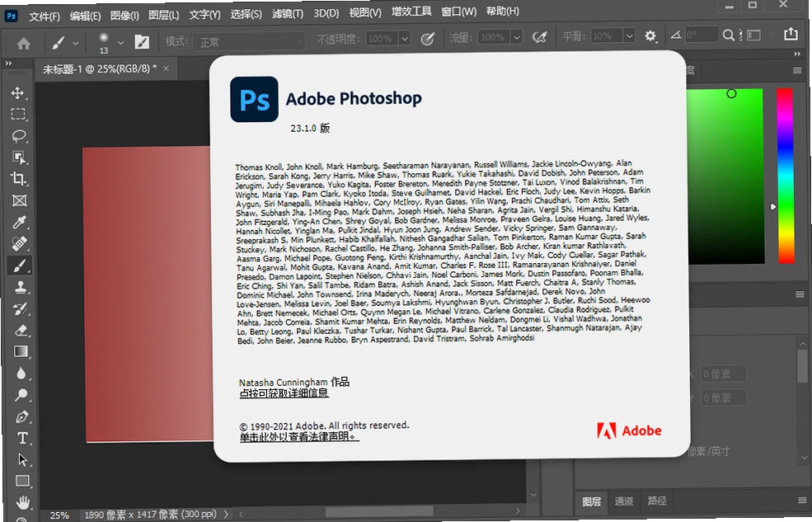812x522 pixels.
Task: Open the 编辑(E) menu
Action: pos(85,16)
